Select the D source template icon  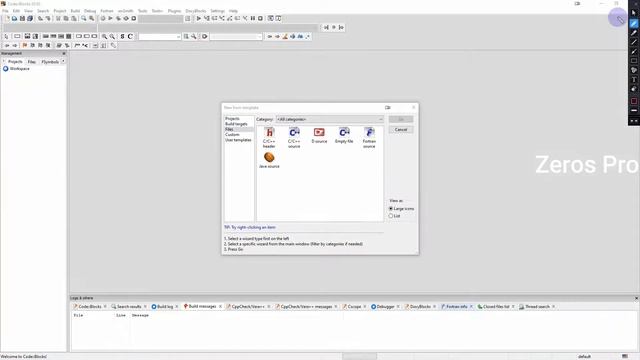coord(319,133)
